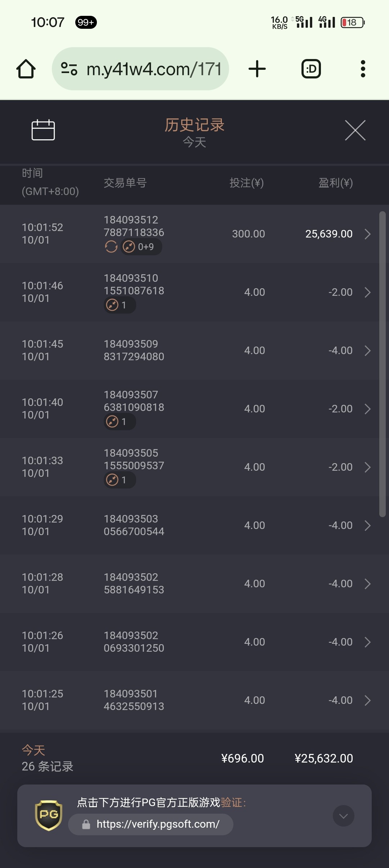389x868 pixels.
Task: Open the tab switcher icon
Action: pos(311,69)
